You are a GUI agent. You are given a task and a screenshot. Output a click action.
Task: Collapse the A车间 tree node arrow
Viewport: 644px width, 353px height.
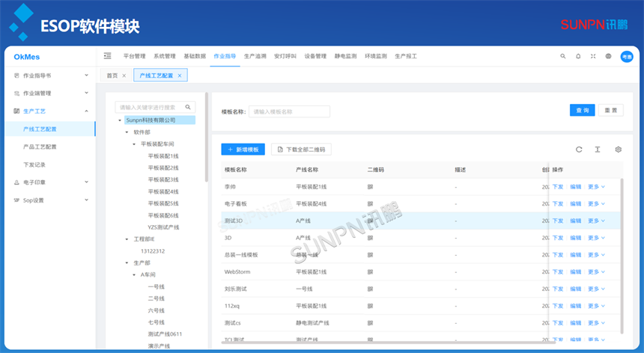coord(134,274)
